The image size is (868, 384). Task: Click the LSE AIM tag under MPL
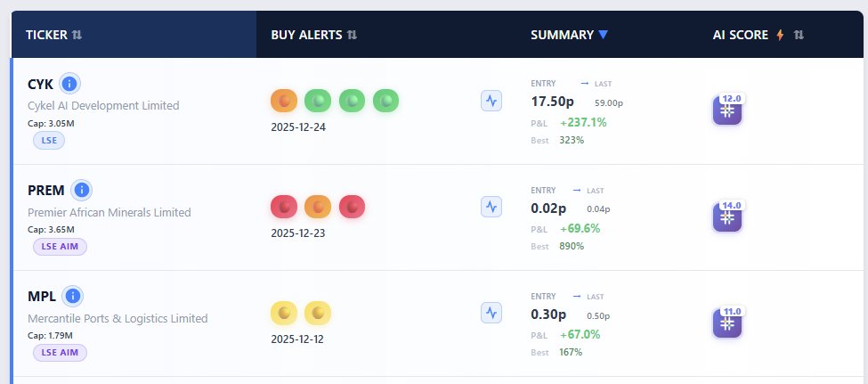pyautogui.click(x=61, y=353)
